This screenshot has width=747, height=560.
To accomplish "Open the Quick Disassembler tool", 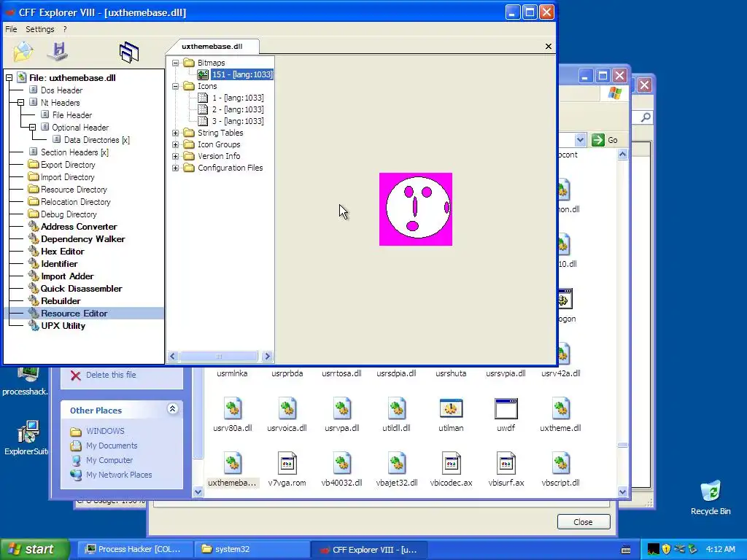I will [81, 289].
